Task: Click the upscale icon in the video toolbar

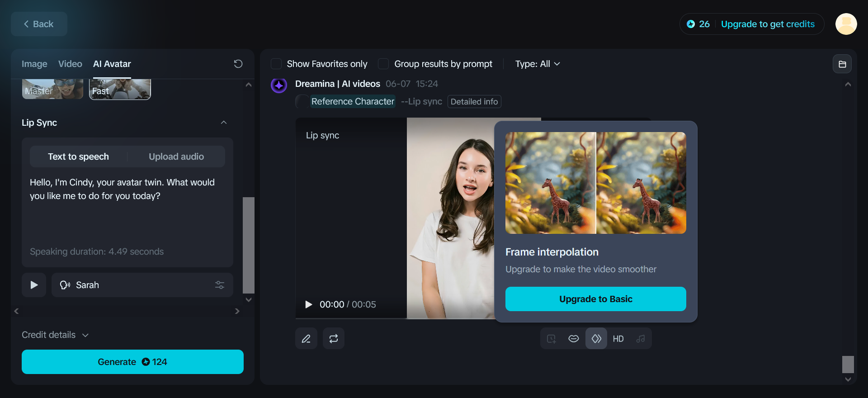Action: pyautogui.click(x=552, y=339)
